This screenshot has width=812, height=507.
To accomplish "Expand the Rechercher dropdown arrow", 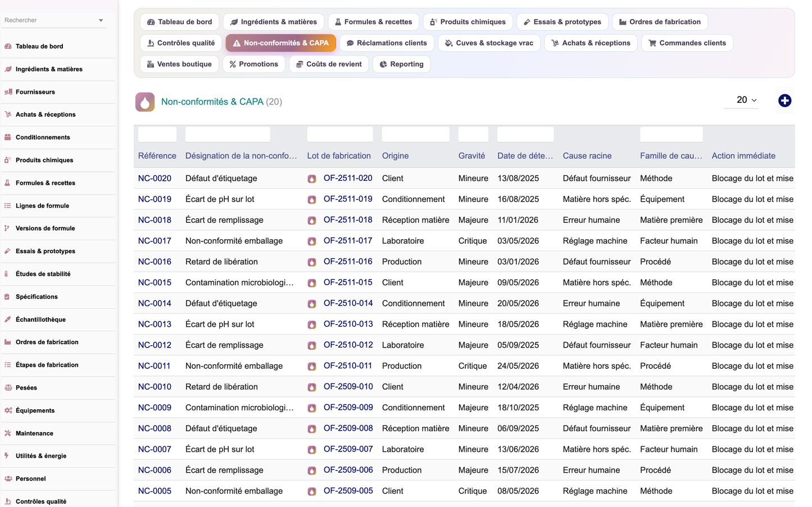I will (x=101, y=20).
